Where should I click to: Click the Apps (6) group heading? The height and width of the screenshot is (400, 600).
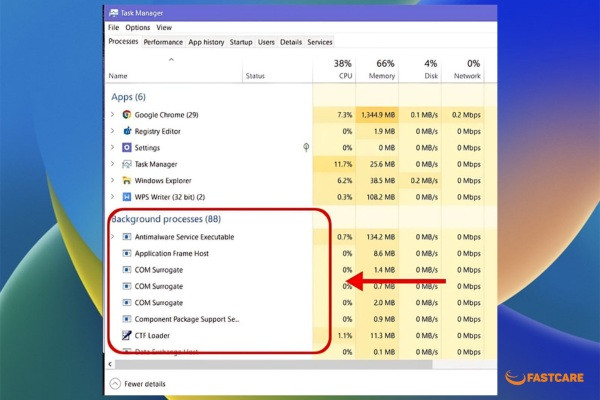[129, 97]
